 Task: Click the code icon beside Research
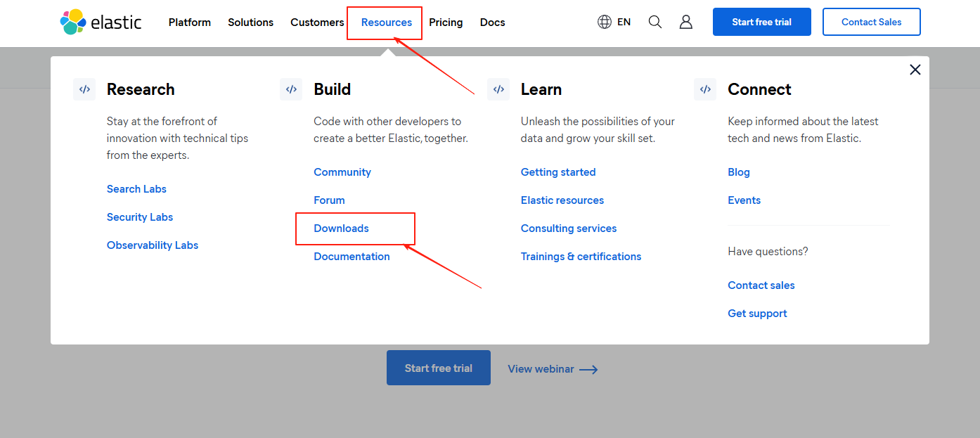point(84,89)
